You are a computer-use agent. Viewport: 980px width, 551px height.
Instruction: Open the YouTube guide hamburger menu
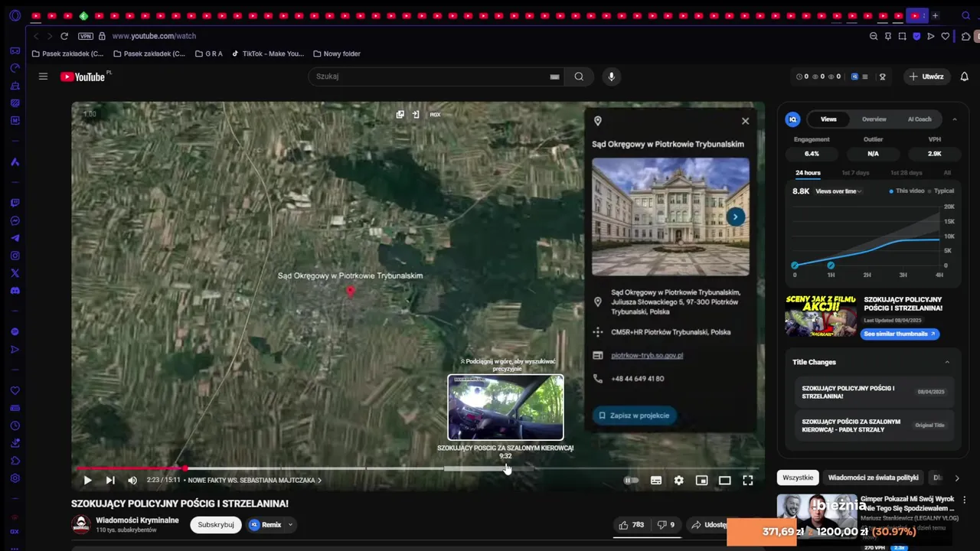tap(43, 77)
